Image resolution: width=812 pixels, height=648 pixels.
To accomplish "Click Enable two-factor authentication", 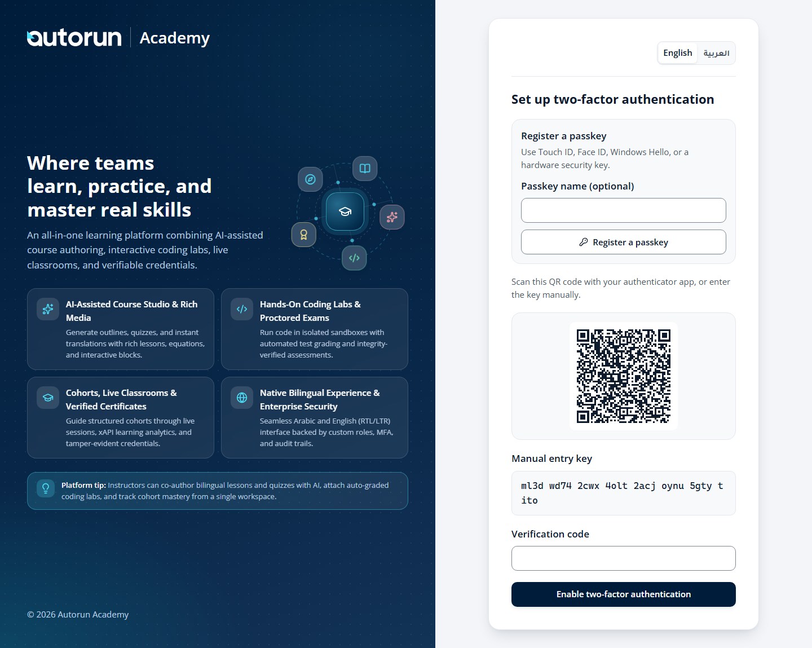I will [624, 594].
